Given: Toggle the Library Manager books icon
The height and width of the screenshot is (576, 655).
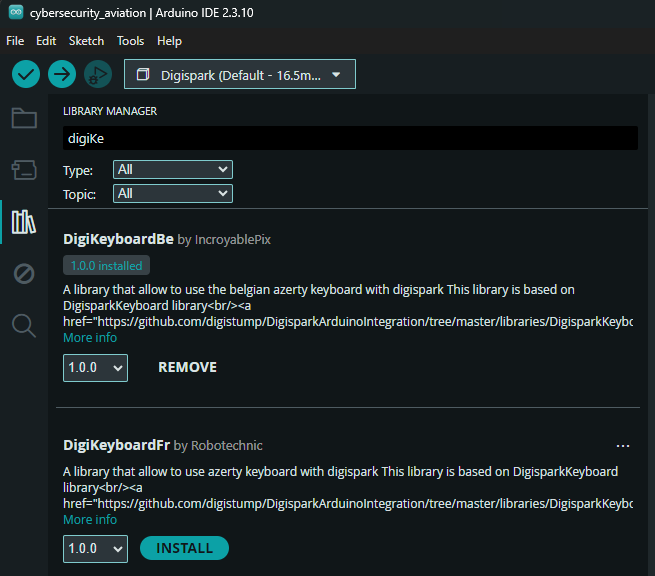Looking at the screenshot, I should (x=24, y=222).
